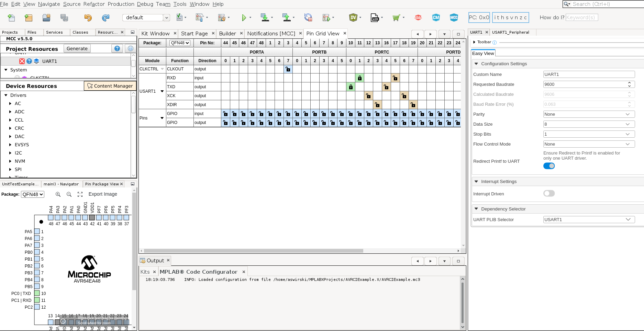
Task: Click the Pin Grid horizontal scrollbar
Action: tap(254, 251)
